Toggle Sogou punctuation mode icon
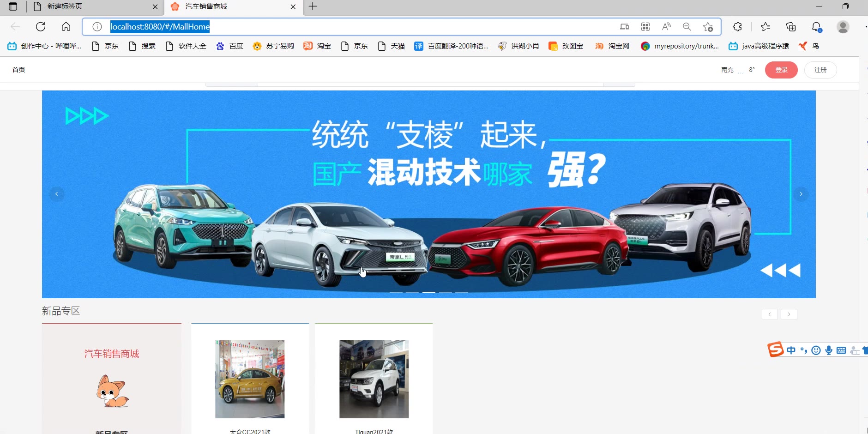The image size is (868, 434). tap(804, 350)
